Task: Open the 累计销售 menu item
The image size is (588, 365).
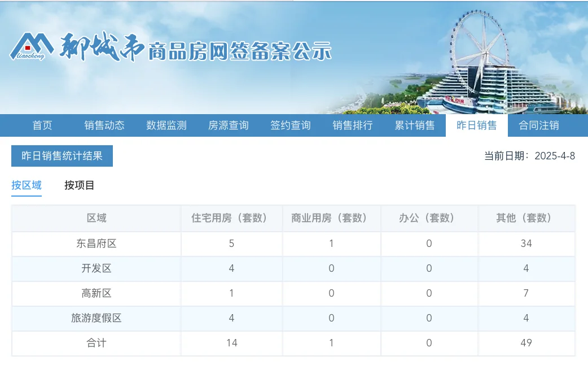Action: point(414,125)
